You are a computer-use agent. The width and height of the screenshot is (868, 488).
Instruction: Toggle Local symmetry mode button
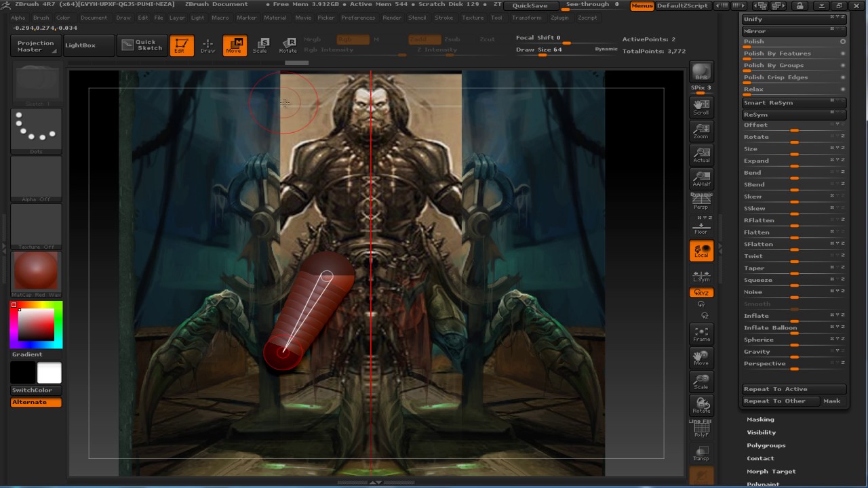click(x=701, y=251)
